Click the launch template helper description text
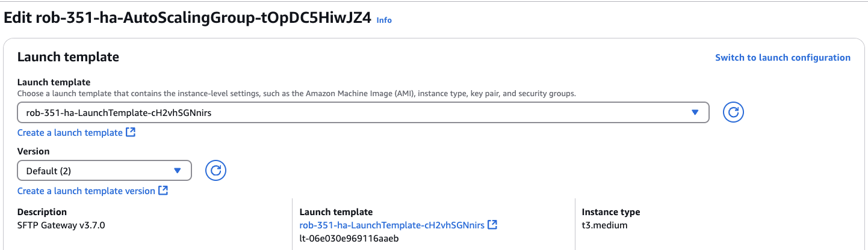 (x=296, y=93)
